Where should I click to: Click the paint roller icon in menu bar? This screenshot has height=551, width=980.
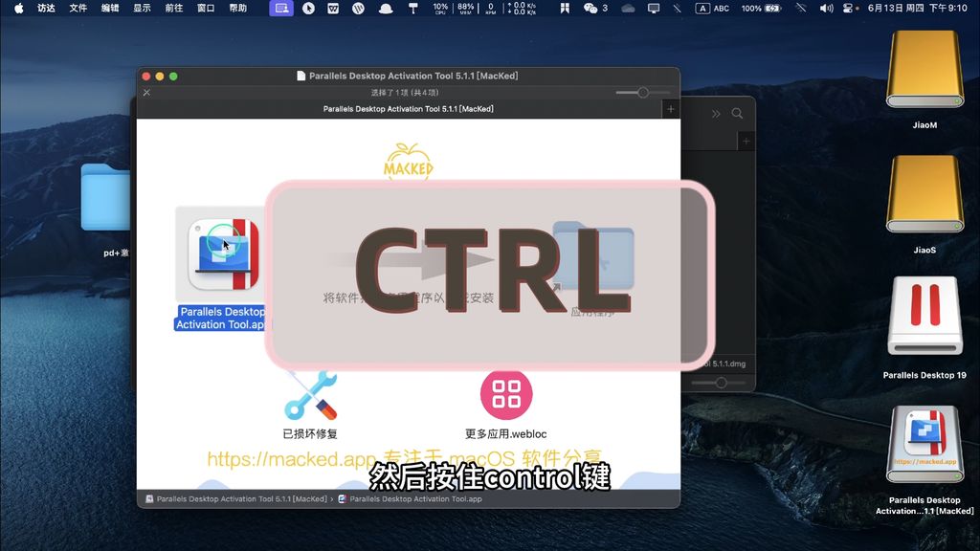pos(413,8)
